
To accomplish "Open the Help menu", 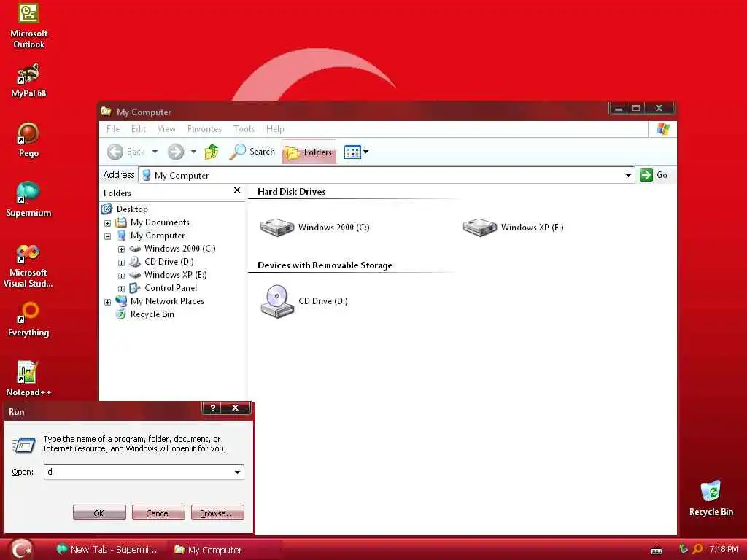I will pos(275,129).
